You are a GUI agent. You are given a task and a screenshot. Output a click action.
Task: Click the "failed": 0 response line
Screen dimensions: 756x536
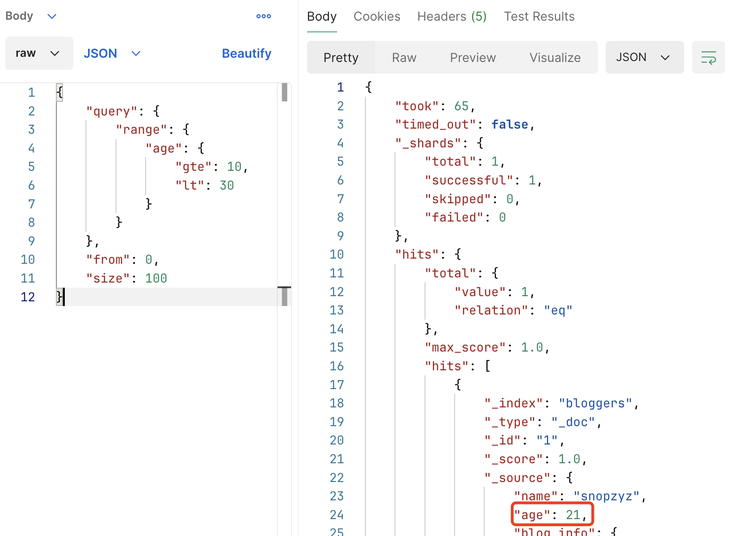[x=465, y=217]
